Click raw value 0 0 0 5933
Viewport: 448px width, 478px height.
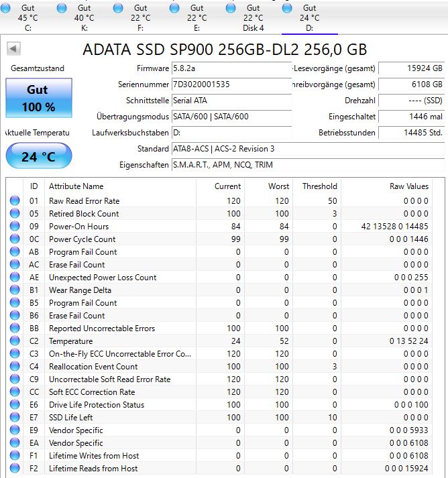(x=408, y=430)
